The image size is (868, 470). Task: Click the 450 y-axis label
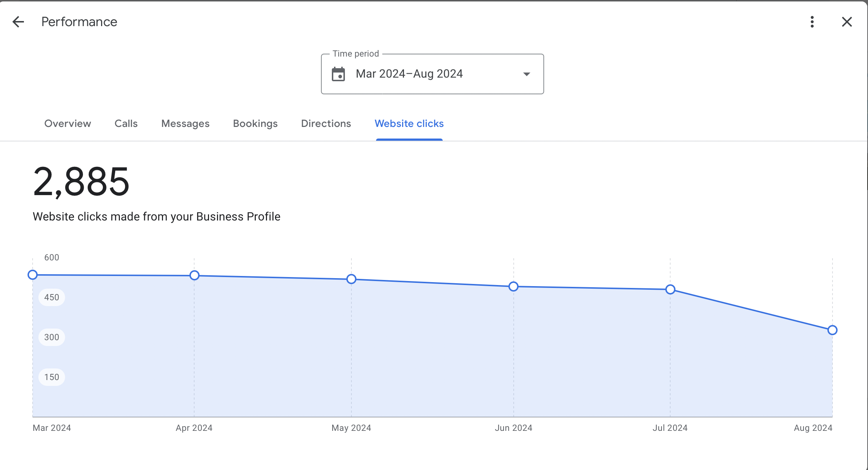pyautogui.click(x=51, y=297)
